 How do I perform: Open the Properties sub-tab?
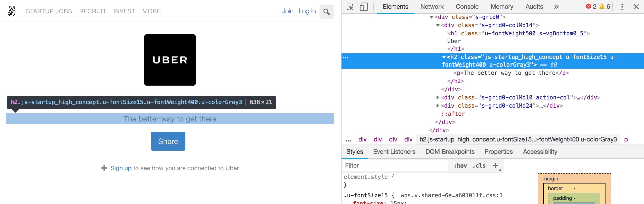[x=498, y=152]
